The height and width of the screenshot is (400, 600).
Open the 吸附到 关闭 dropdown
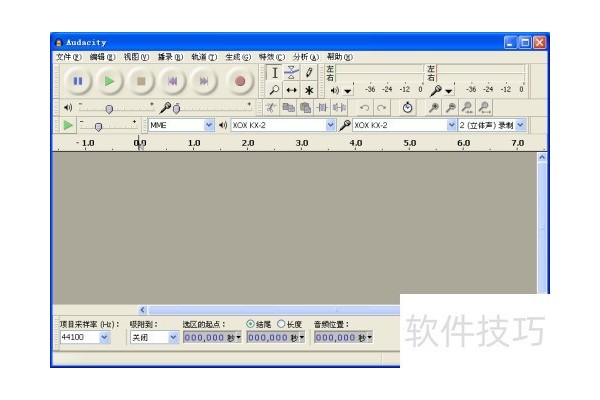173,337
